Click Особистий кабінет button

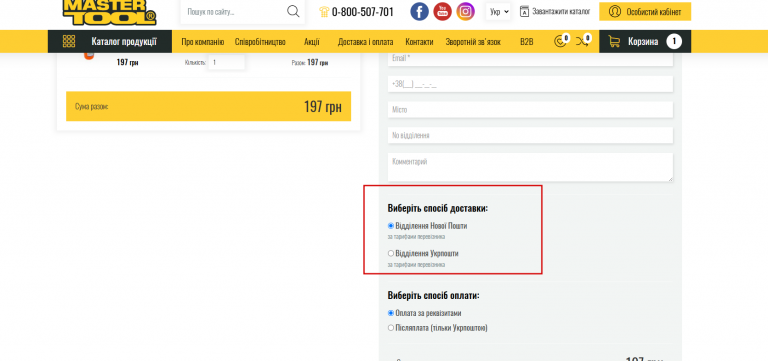[x=645, y=12]
